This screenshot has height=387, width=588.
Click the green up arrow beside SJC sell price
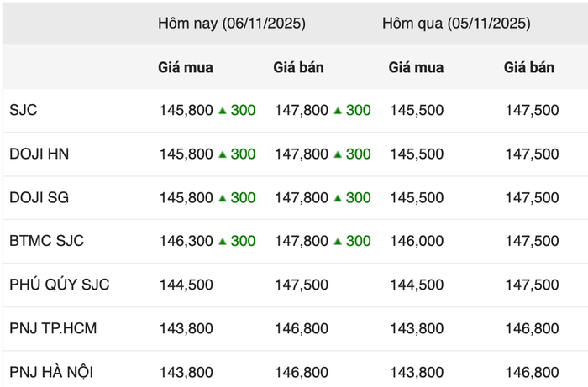pos(339,110)
